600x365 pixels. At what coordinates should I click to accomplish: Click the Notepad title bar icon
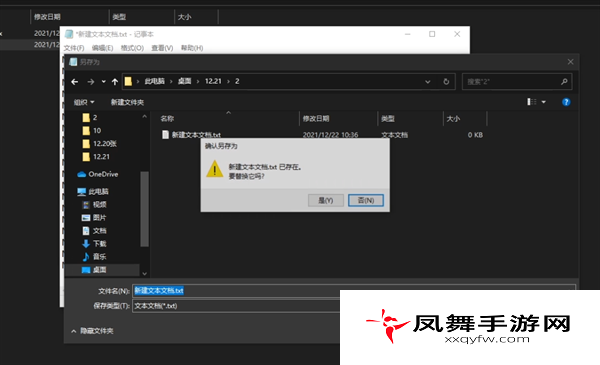click(69, 34)
